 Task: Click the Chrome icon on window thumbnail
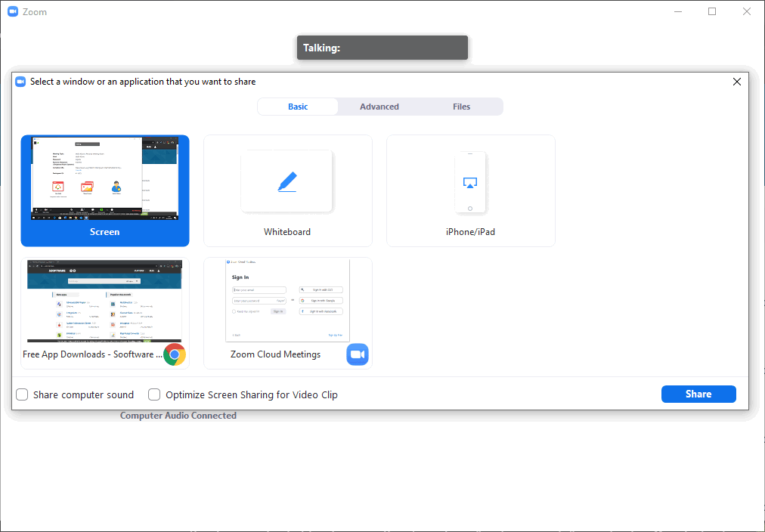click(175, 354)
